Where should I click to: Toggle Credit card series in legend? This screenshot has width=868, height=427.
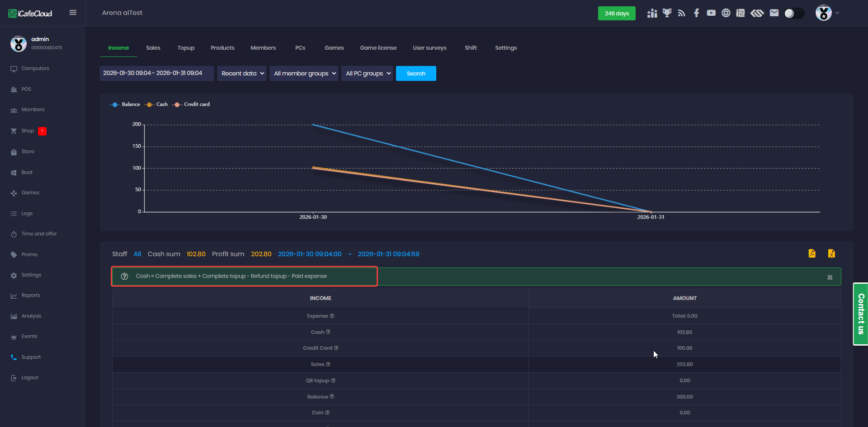coord(192,104)
